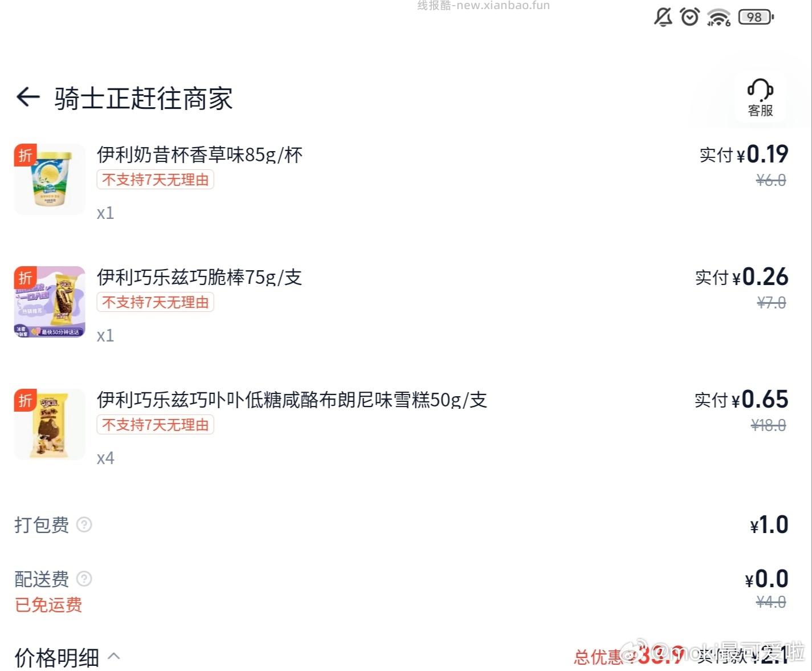Tap 不支持7天无理由 tag under milkshake item
Screen dimensions: 812x671
point(155,180)
